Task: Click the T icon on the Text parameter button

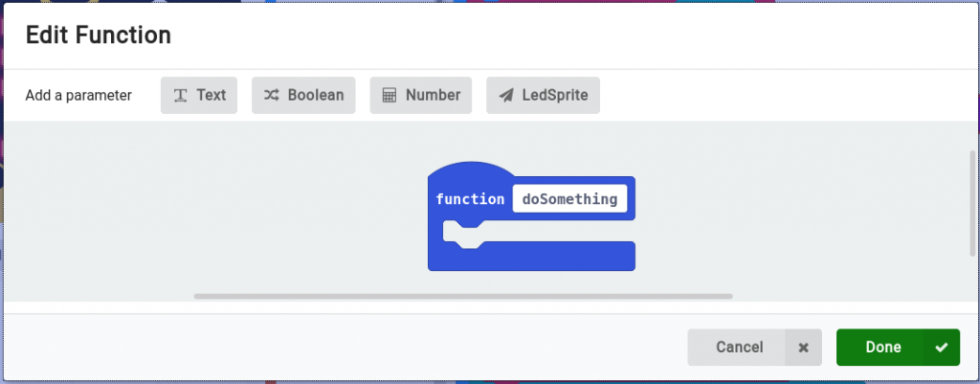Action: [180, 96]
